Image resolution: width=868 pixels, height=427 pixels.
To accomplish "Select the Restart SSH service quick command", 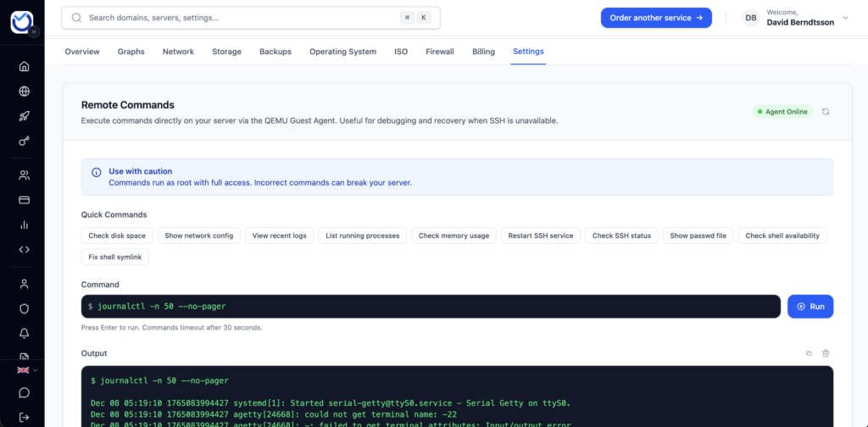I will coord(541,236).
